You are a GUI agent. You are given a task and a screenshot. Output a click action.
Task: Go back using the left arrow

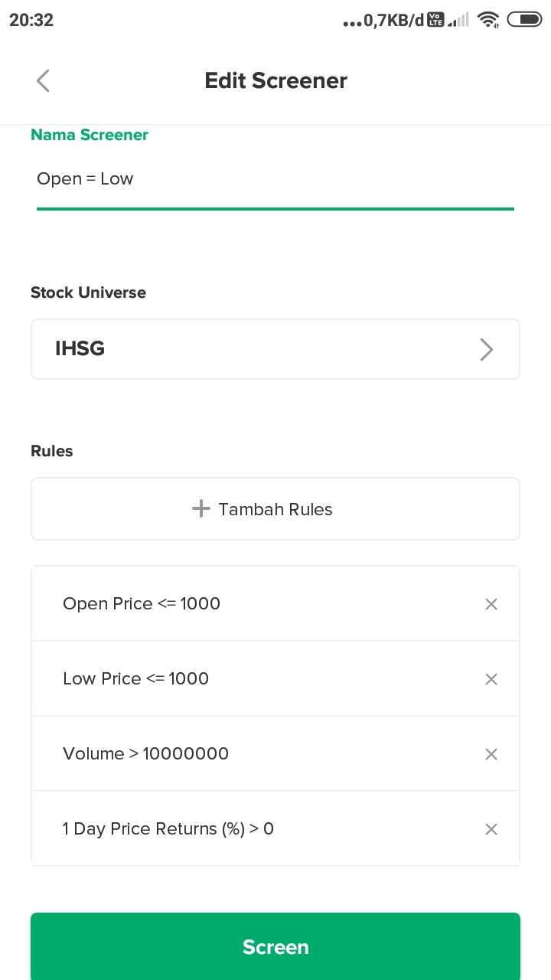tap(43, 80)
